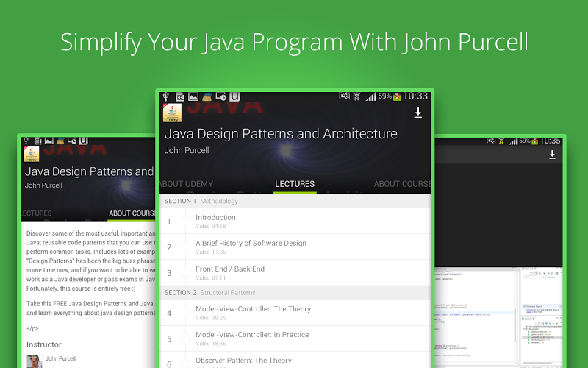Click the Java Design Patterns and Architecture title
588x368 pixels.
(281, 134)
